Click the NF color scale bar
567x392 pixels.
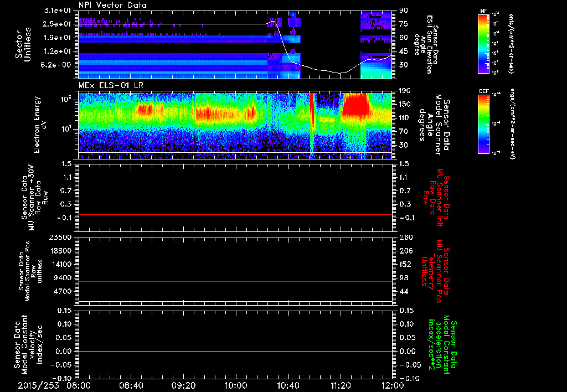click(x=484, y=44)
